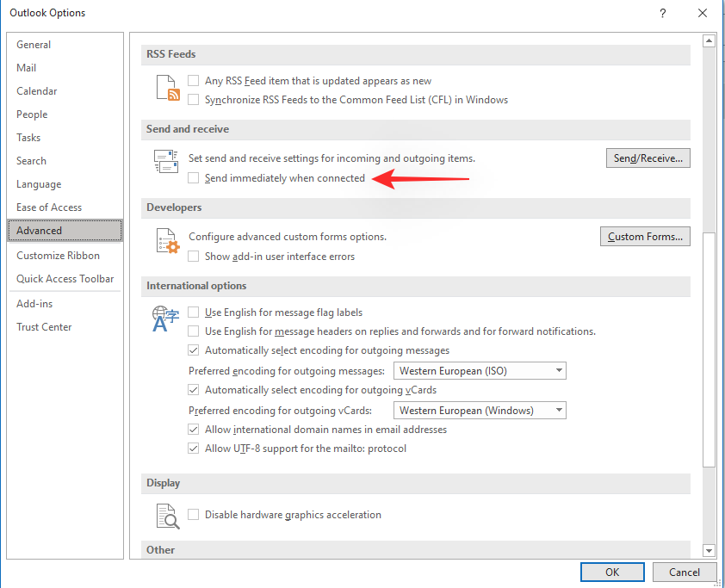Click the Developers section heading

(174, 207)
